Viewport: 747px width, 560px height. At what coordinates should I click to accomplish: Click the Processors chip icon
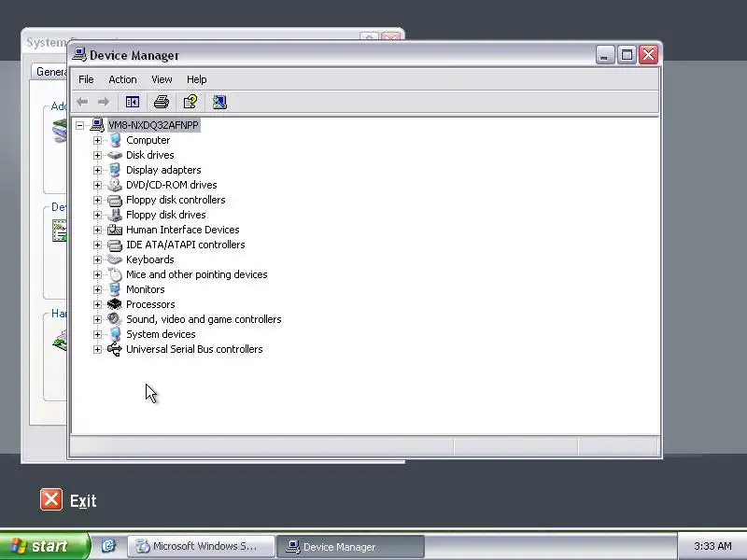(x=115, y=304)
